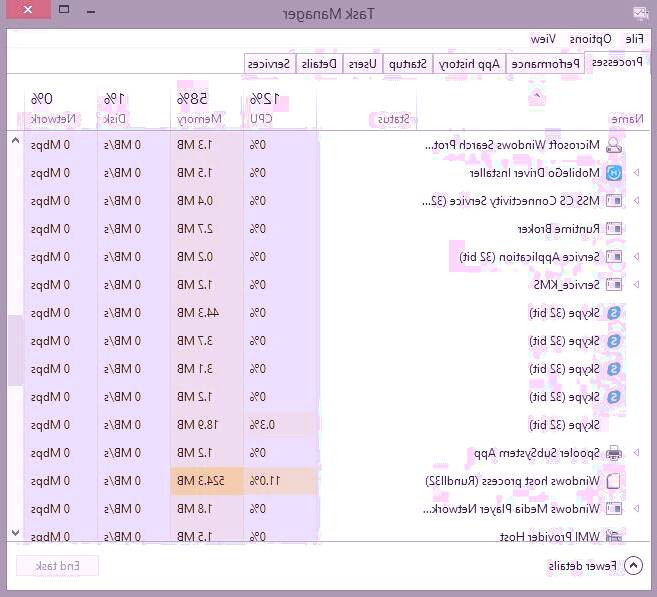Expand the Windows Media Player Network row
Image resolution: width=657 pixels, height=597 pixels.
coord(636,509)
